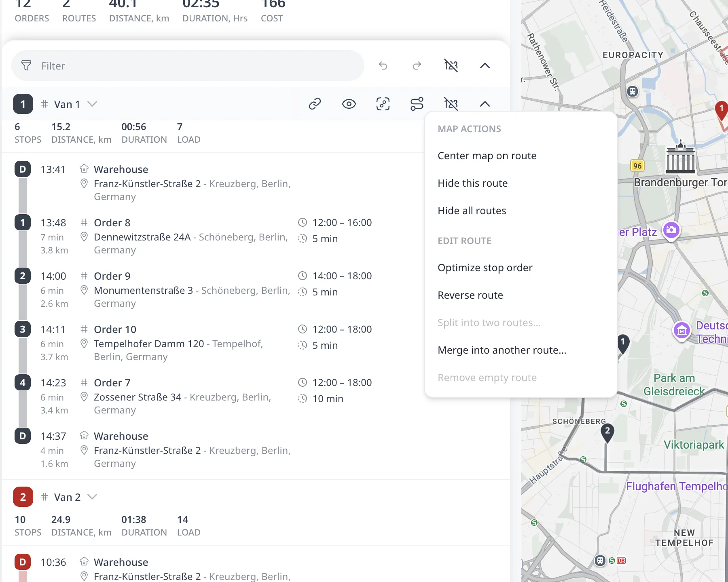This screenshot has width=728, height=582.
Task: Click the Brandenburger Tor landmark on map
Action: tap(681, 157)
